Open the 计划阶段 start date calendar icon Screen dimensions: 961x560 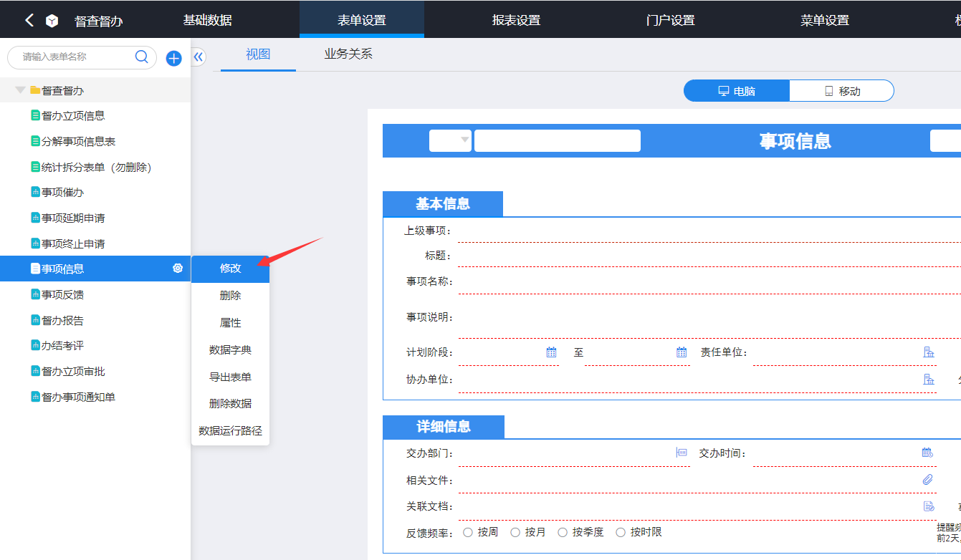[551, 352]
